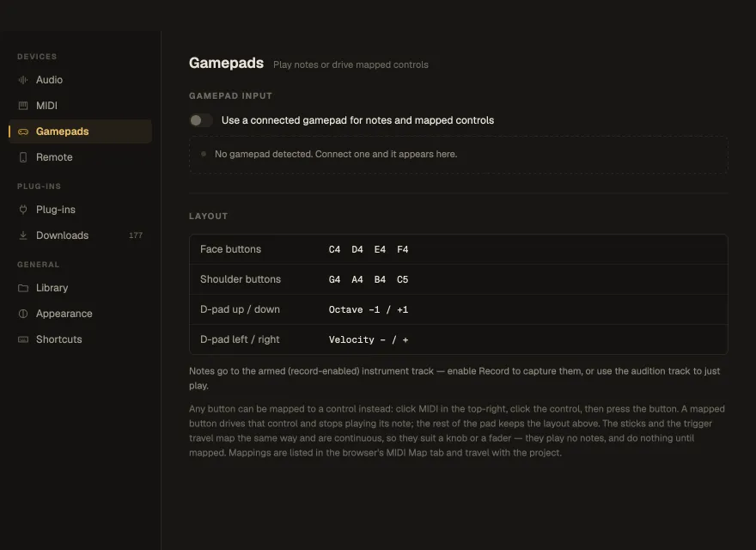Click the LAYOUT section header

click(208, 217)
